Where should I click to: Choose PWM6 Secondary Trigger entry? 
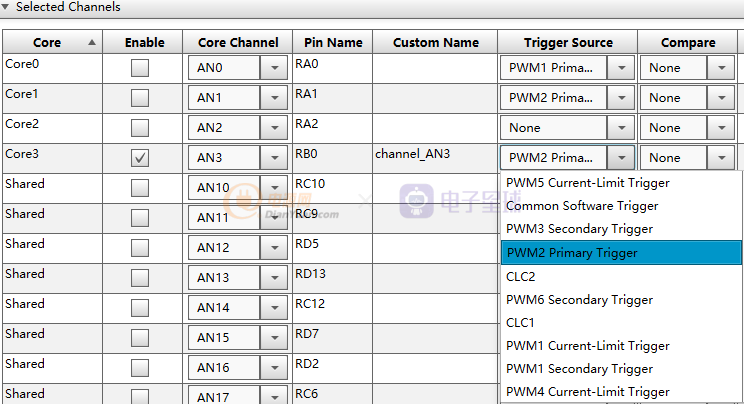579,299
